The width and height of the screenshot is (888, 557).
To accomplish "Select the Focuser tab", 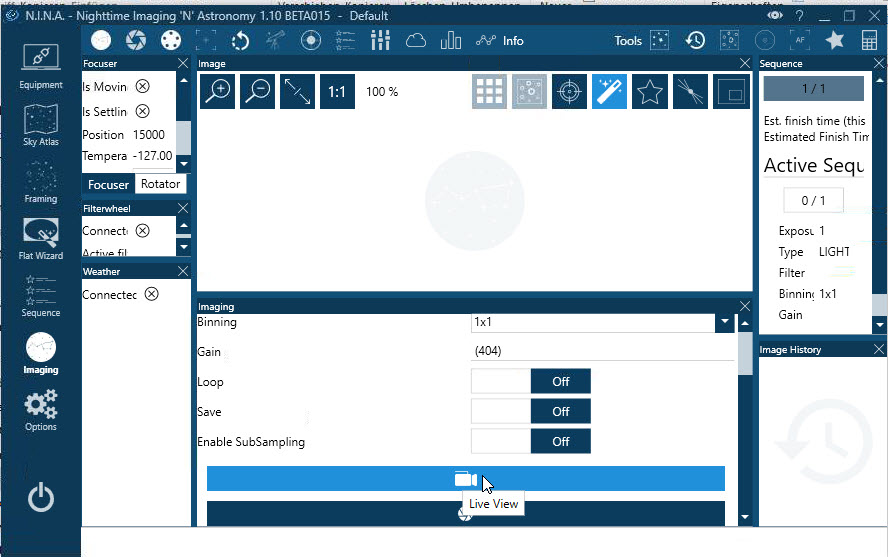I will [108, 184].
